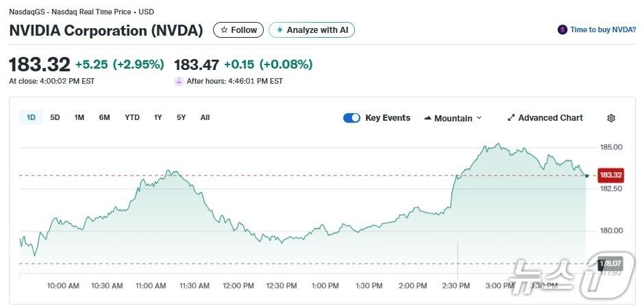Select the 1Y time range
The image size is (644, 308).
point(158,117)
